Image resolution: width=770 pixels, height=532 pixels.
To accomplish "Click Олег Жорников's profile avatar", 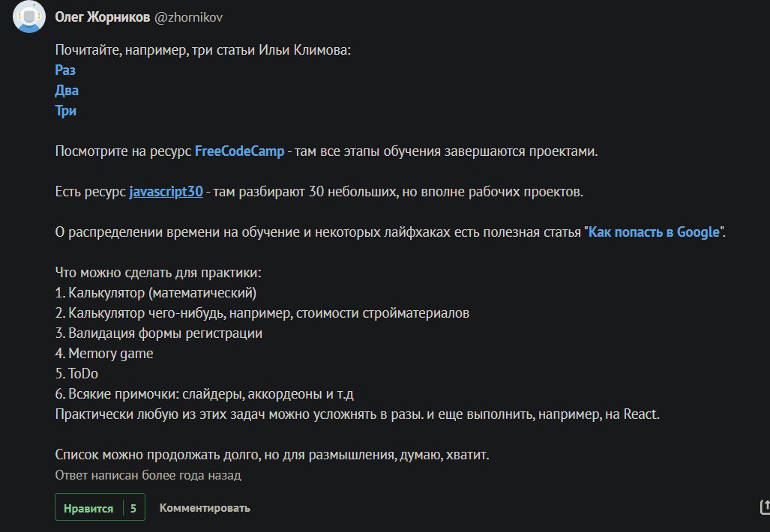I will 30,18.
